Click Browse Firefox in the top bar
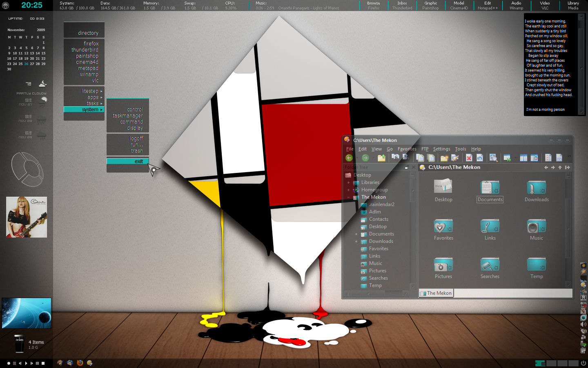The height and width of the screenshot is (368, 588). [x=374, y=5]
